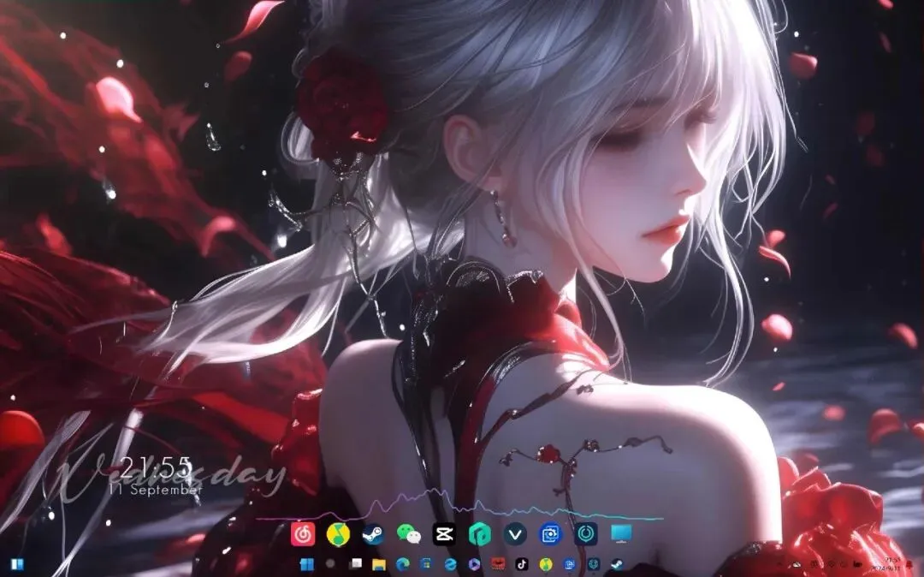The width and height of the screenshot is (924, 577).
Task: Open WeChat from the dock
Action: click(408, 534)
